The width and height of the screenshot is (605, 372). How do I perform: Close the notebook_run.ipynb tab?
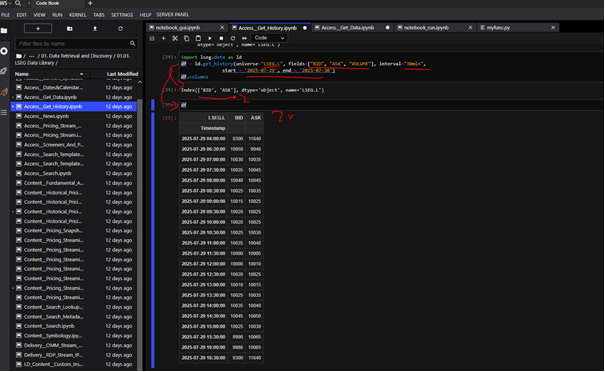tap(470, 27)
